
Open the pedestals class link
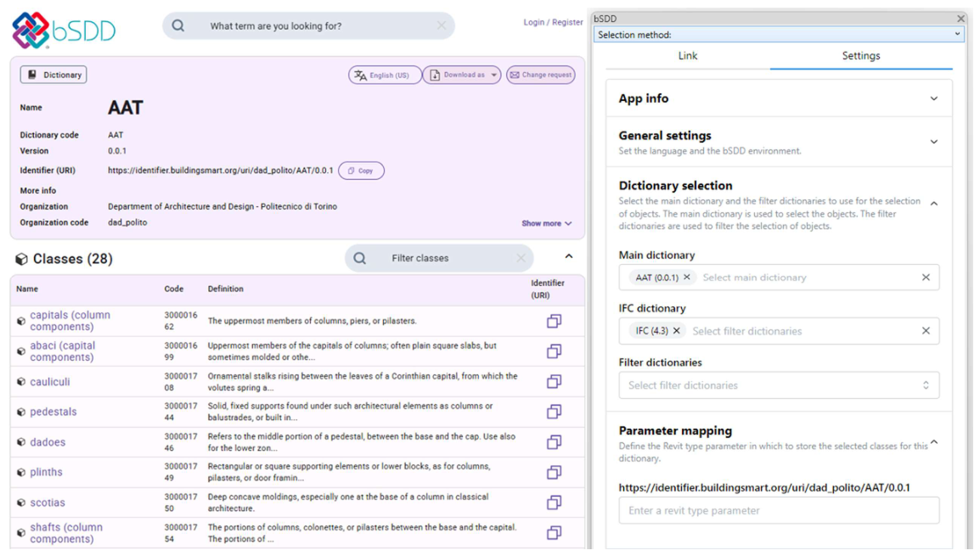[54, 412]
